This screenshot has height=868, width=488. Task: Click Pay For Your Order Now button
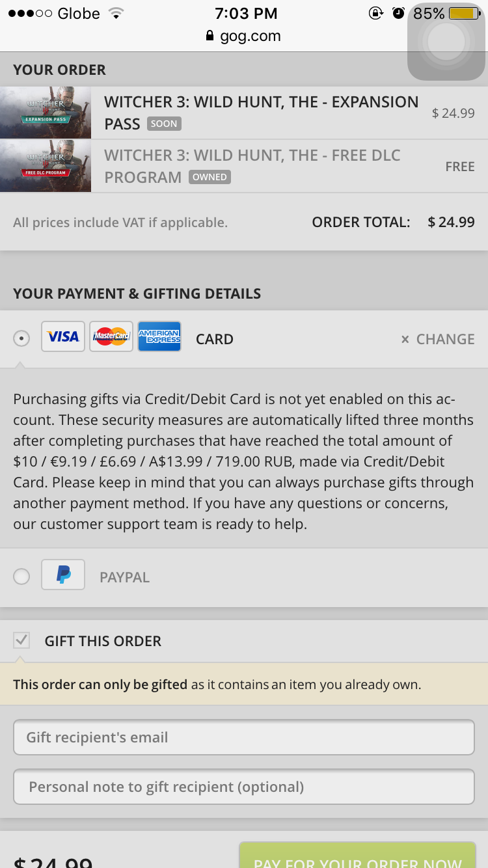coord(357,855)
